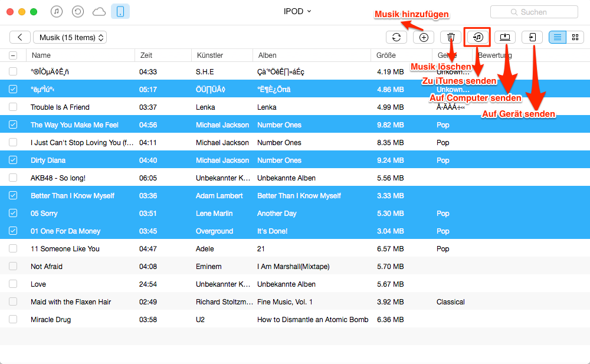The image size is (590, 364).
Task: Click album Fine Music, Vol. 1
Action: click(284, 302)
